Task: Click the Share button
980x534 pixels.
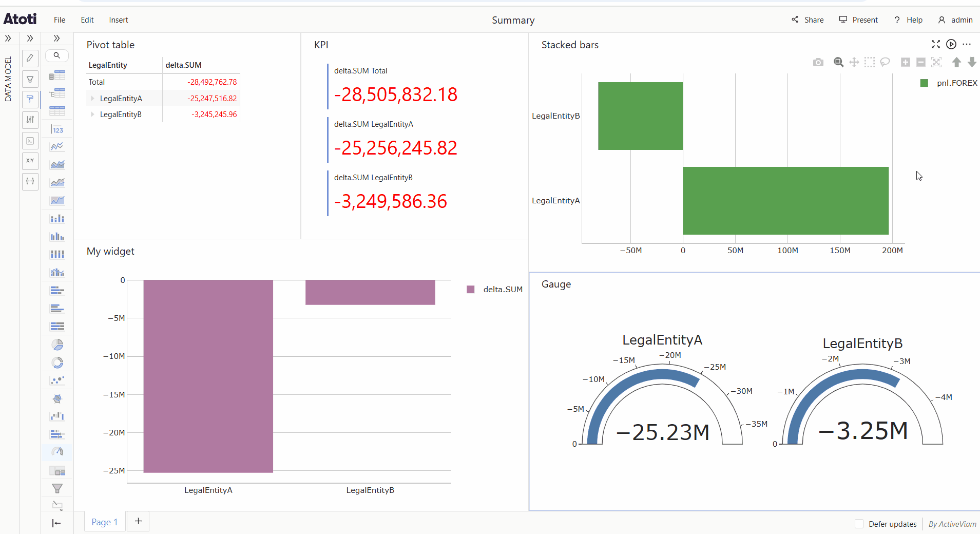Action: pyautogui.click(x=808, y=20)
